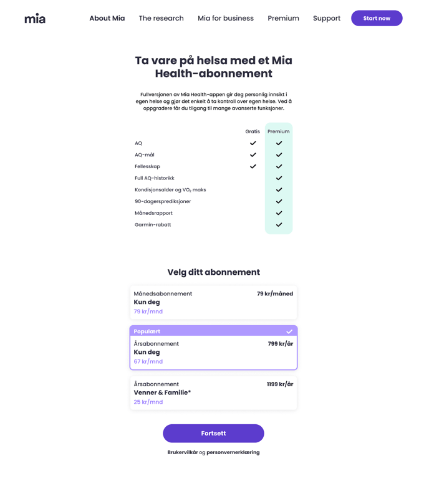The image size is (429, 504).
Task: Open Mia for business page
Action: coord(226,19)
